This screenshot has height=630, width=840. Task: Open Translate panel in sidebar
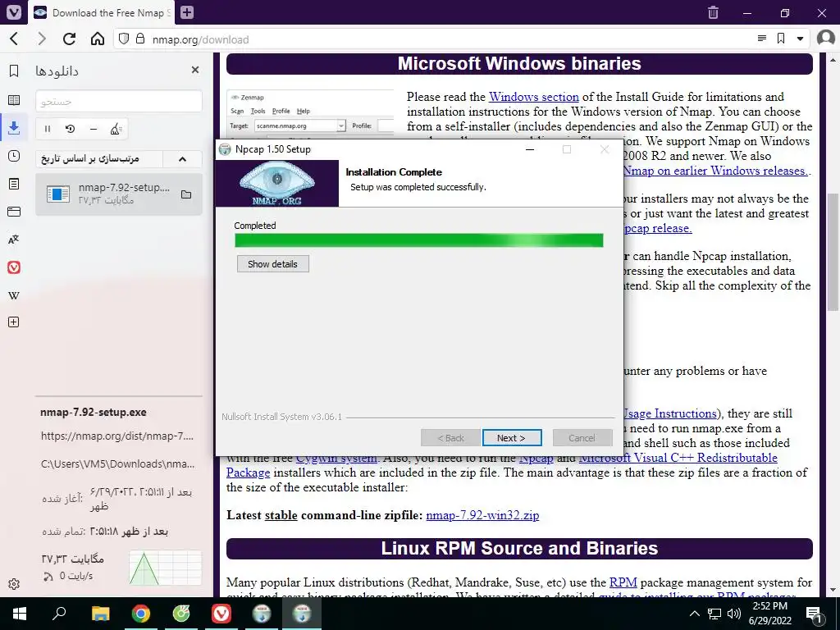click(x=14, y=240)
